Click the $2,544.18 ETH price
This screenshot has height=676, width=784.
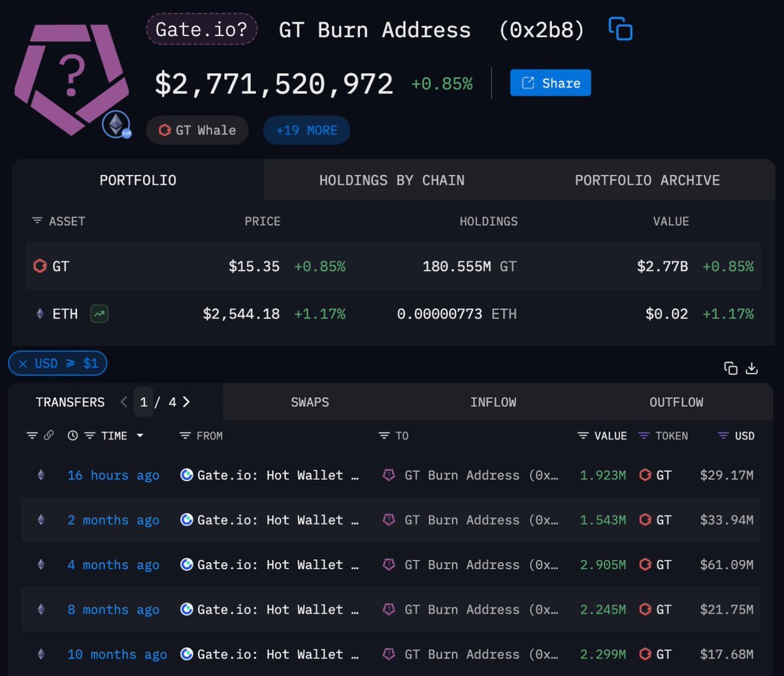pyautogui.click(x=241, y=314)
